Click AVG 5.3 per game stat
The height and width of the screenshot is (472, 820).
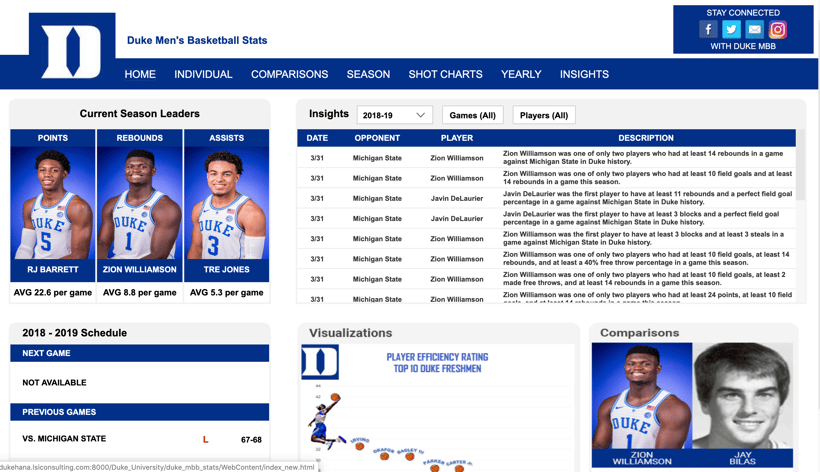click(226, 293)
